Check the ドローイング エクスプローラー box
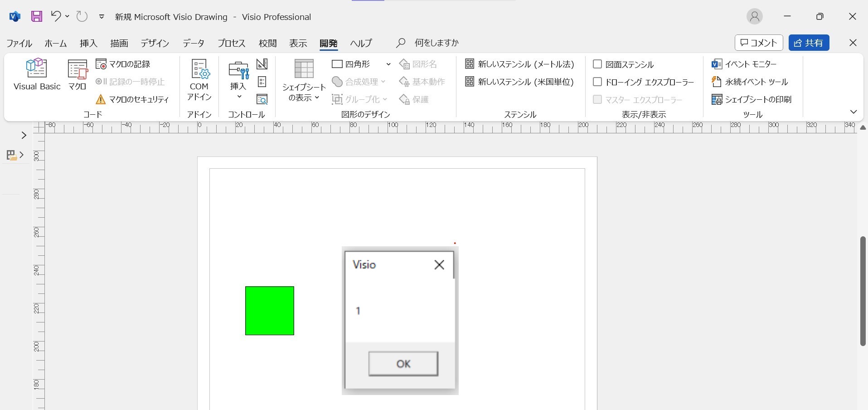The image size is (868, 410). click(597, 82)
